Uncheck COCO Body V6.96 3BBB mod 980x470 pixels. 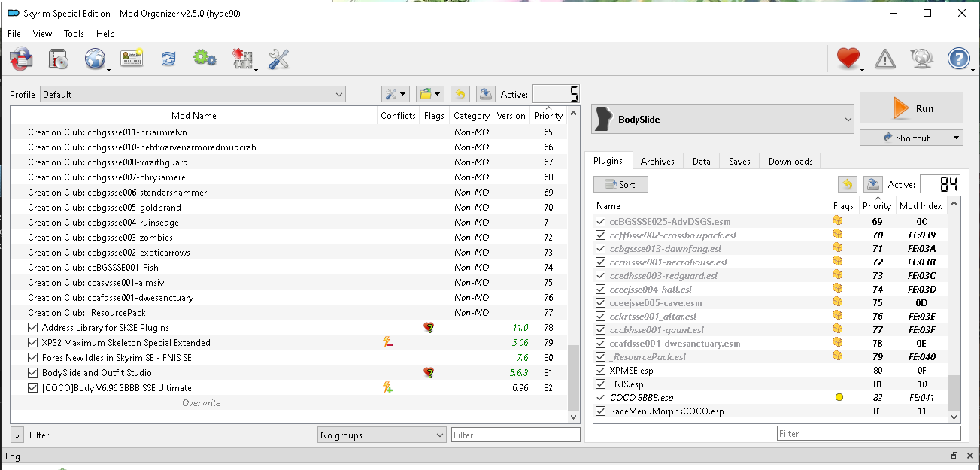(x=32, y=388)
